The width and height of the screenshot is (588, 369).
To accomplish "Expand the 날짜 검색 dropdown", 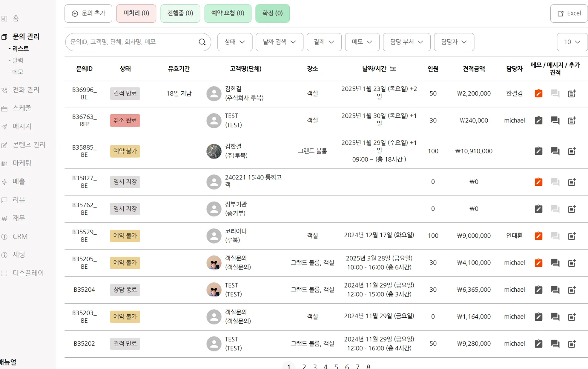I will 279,42.
